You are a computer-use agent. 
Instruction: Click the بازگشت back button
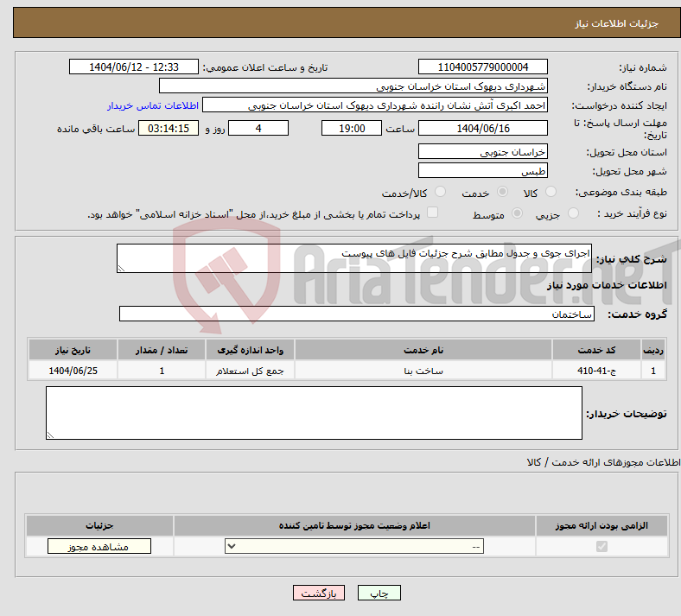pyautogui.click(x=319, y=593)
